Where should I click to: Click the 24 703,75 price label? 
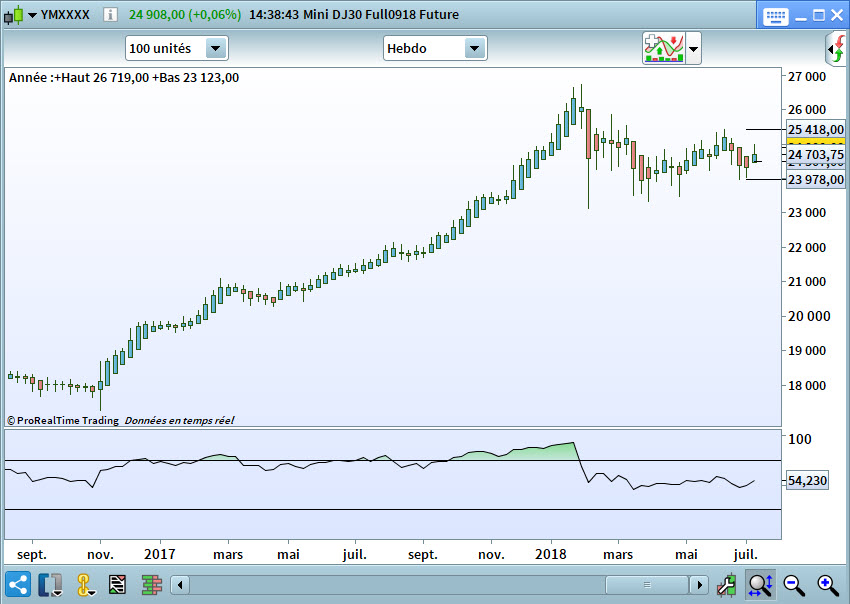(815, 155)
